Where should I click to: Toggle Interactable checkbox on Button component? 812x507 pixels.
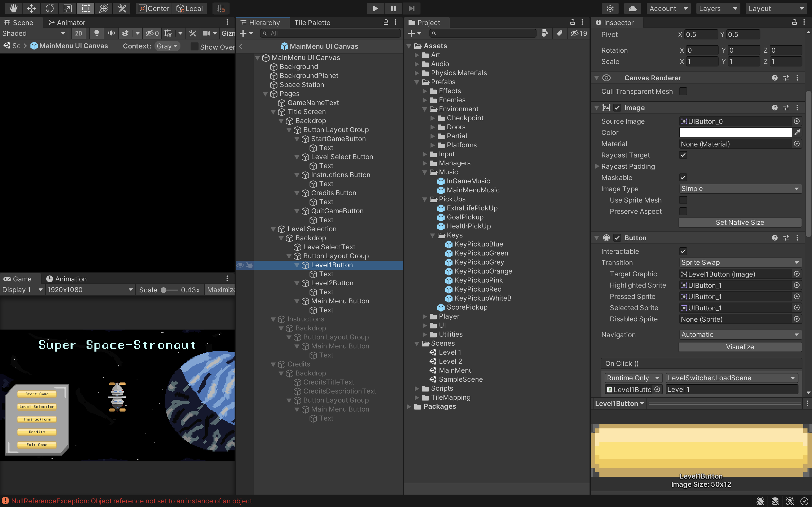(682, 251)
